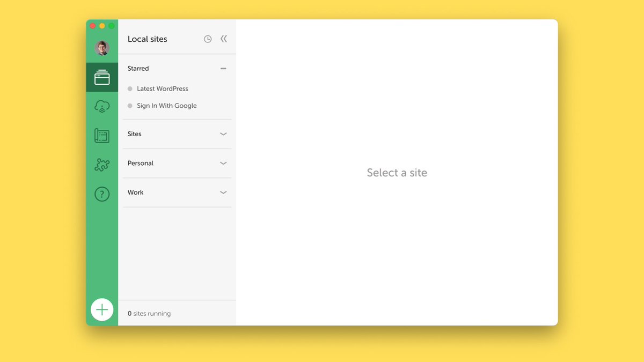Open the Blueprints sidebar icon
The image size is (644, 362).
coord(102,136)
